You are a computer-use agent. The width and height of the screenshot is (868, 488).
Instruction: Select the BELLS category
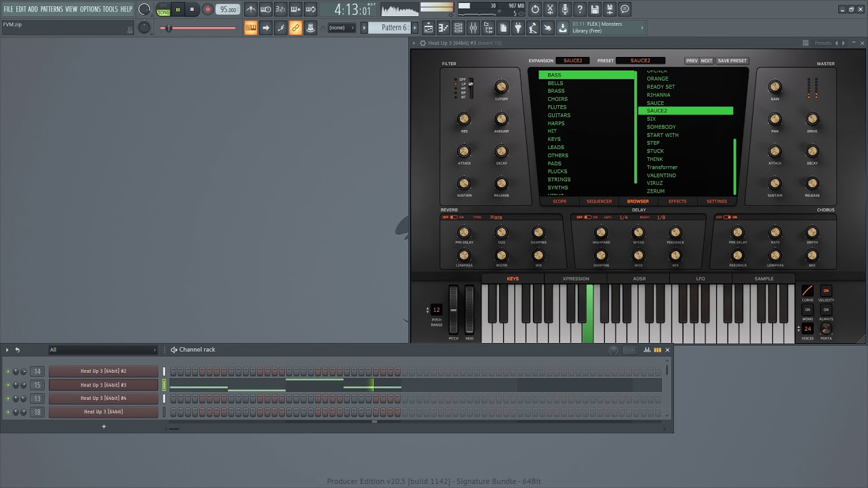coord(555,83)
